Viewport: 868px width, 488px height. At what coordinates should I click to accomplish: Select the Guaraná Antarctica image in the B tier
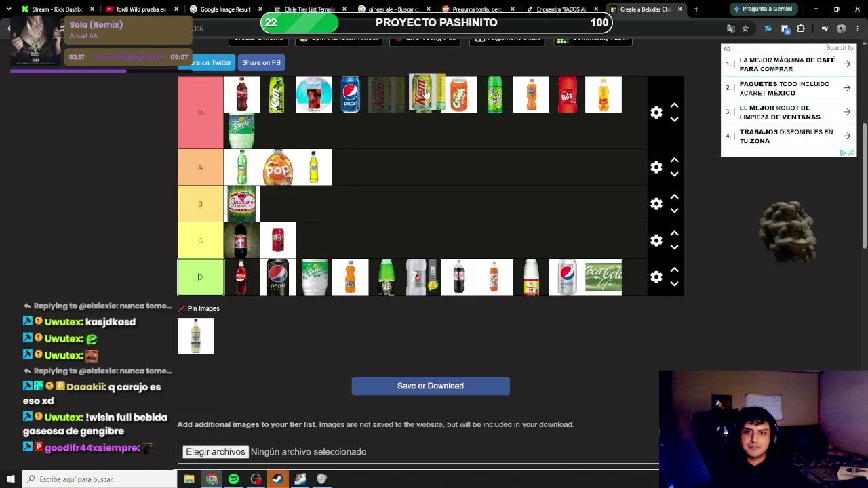coord(241,204)
